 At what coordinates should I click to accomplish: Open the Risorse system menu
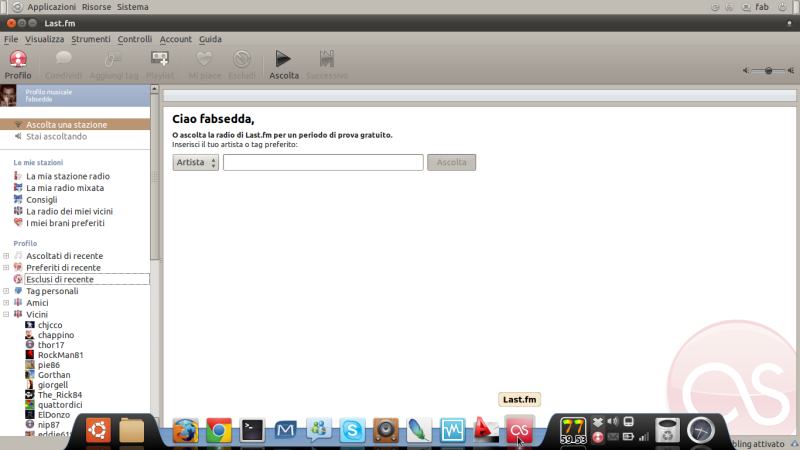pyautogui.click(x=96, y=7)
